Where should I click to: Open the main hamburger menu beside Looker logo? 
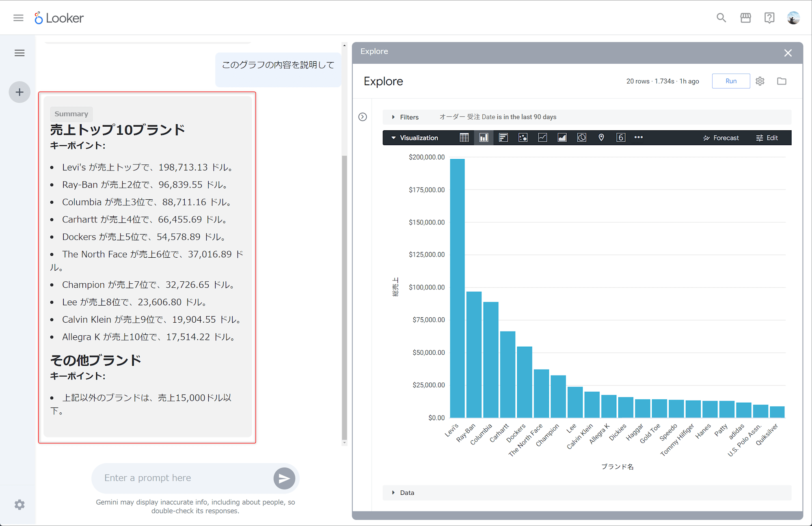[18, 18]
